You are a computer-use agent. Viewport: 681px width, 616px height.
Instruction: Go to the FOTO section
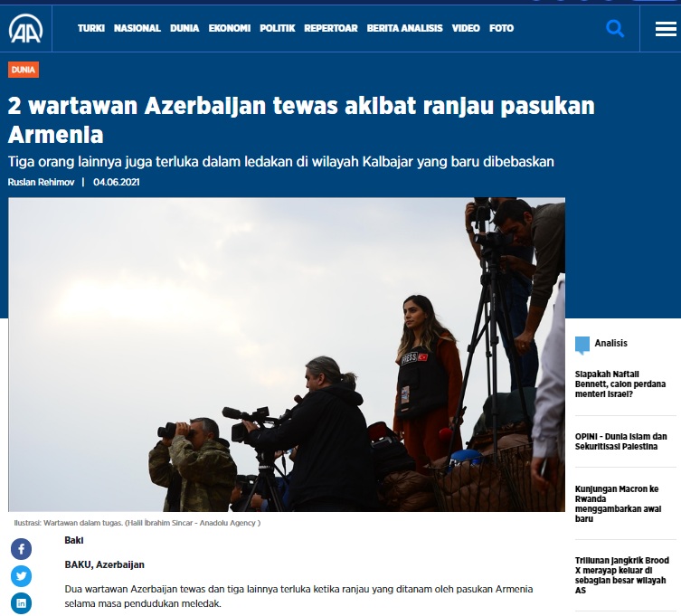point(502,28)
